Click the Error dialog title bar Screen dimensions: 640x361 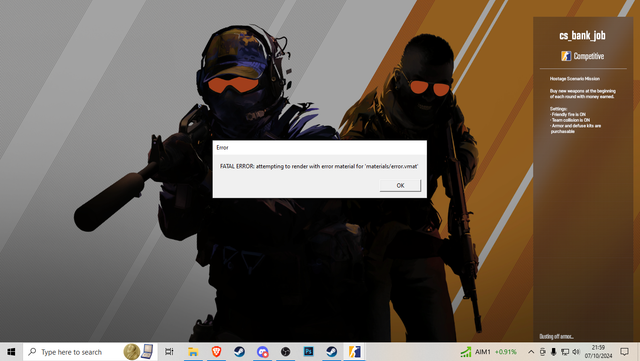point(320,147)
